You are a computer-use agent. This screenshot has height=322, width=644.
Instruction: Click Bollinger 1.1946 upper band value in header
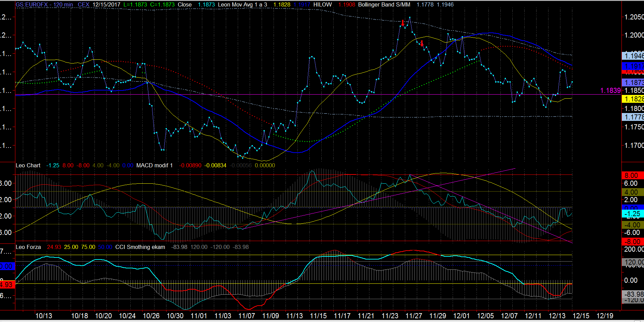445,5
